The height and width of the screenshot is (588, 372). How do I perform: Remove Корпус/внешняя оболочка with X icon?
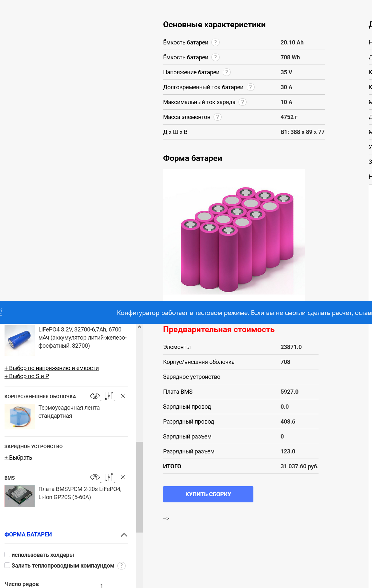click(x=123, y=396)
